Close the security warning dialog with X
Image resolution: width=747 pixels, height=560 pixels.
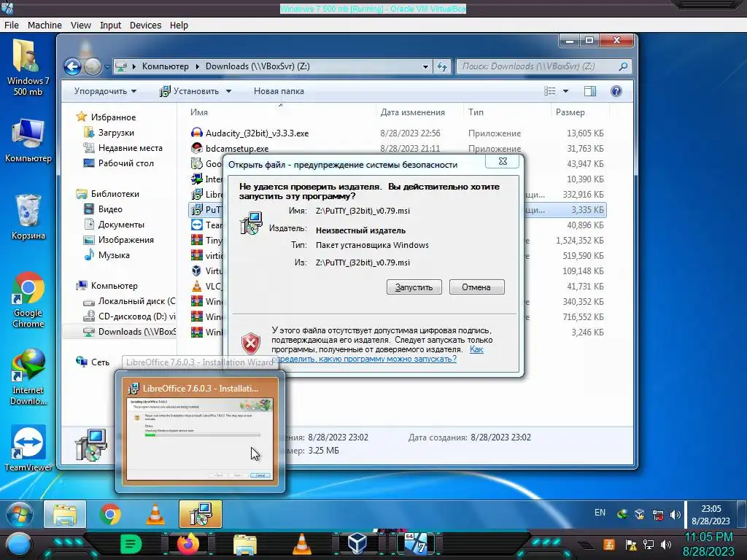pos(503,161)
